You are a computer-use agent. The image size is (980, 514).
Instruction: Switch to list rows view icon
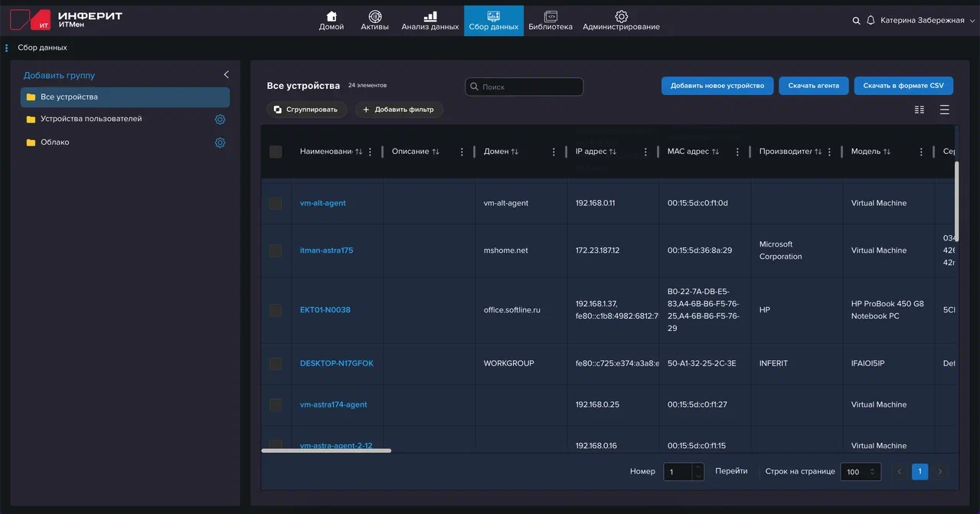pyautogui.click(x=944, y=110)
